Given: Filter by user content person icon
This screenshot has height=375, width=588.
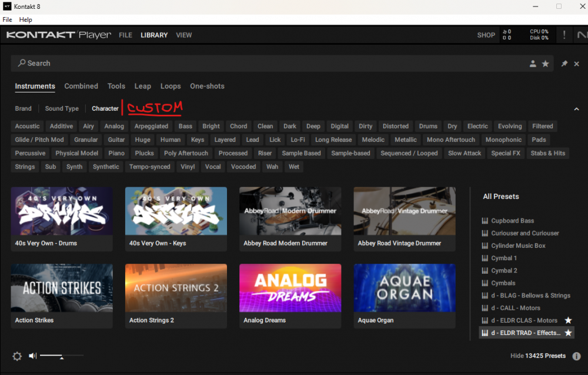Looking at the screenshot, I should [x=533, y=64].
